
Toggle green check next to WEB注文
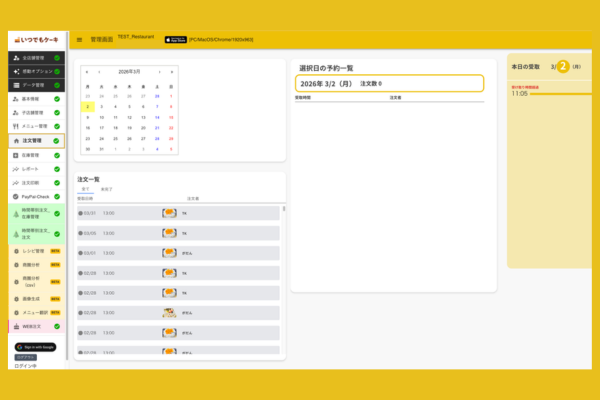click(57, 326)
